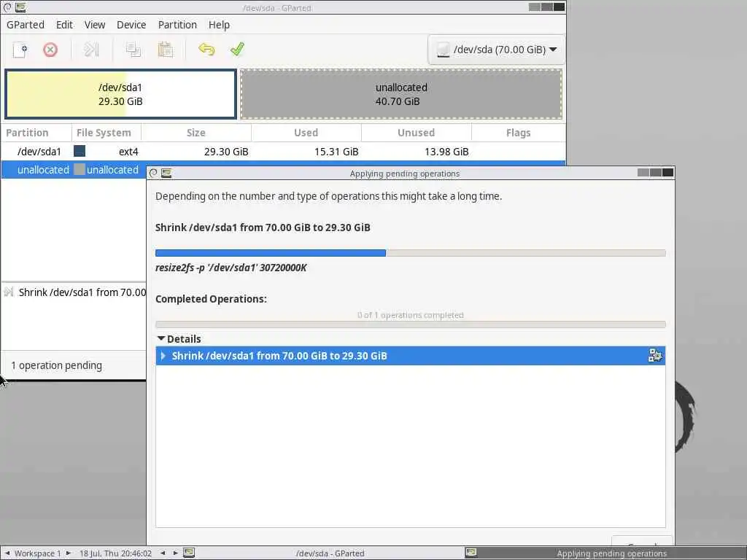Click the next workspace arrow after Workspace 1
This screenshot has width=747, height=560.
69,553
